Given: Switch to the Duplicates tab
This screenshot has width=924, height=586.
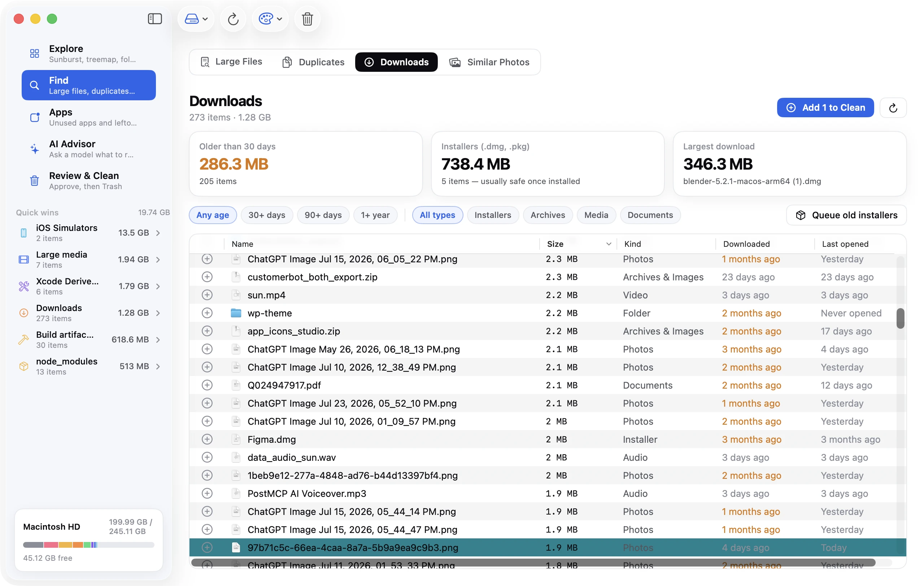Looking at the screenshot, I should tap(314, 62).
